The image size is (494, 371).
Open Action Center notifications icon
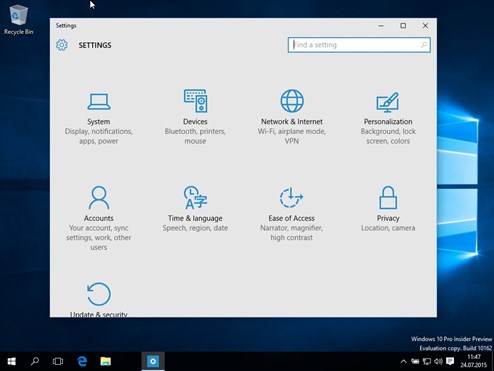point(450,361)
